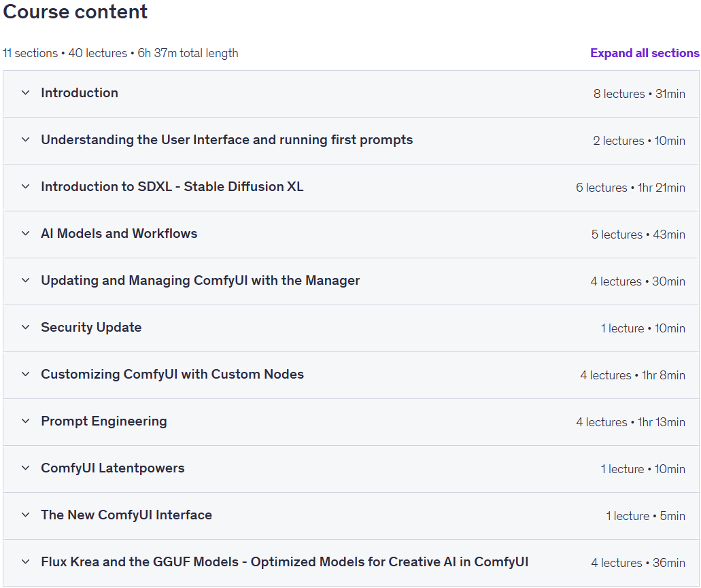Open the ComfyUI Latentpowers section title
The width and height of the screenshot is (701, 588).
[x=113, y=468]
